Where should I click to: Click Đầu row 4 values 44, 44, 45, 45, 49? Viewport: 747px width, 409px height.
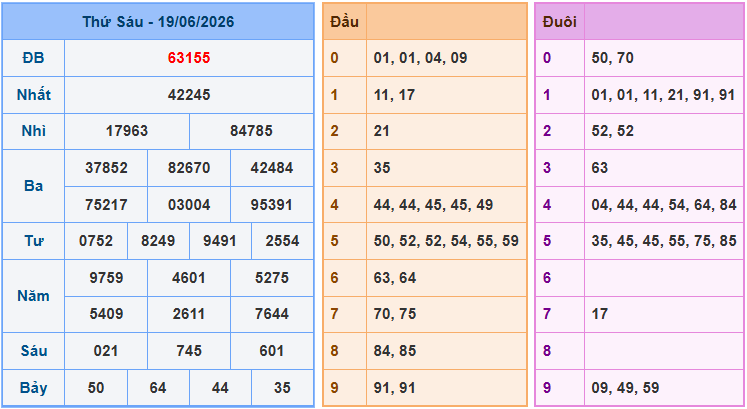coord(434,205)
